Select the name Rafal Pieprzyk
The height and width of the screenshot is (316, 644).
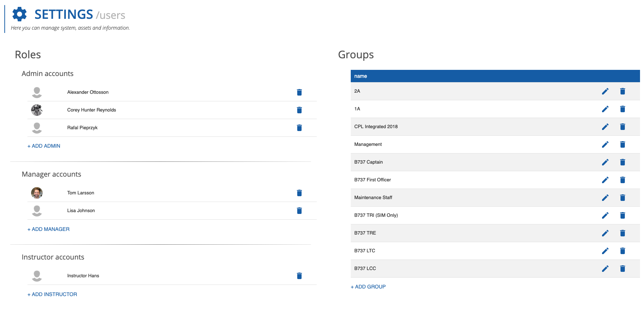[x=82, y=128]
